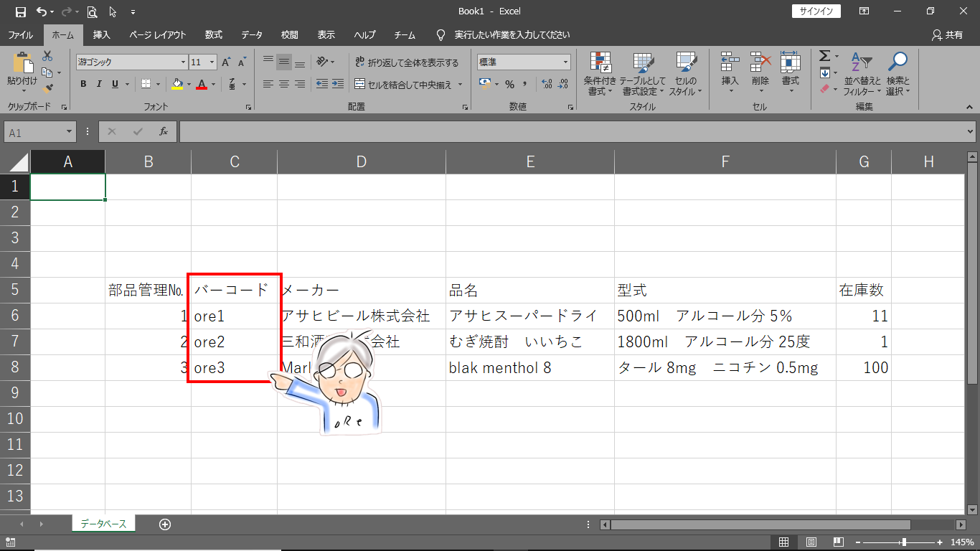
Task: Open the underline style dropdown arrow
Action: pyautogui.click(x=126, y=84)
